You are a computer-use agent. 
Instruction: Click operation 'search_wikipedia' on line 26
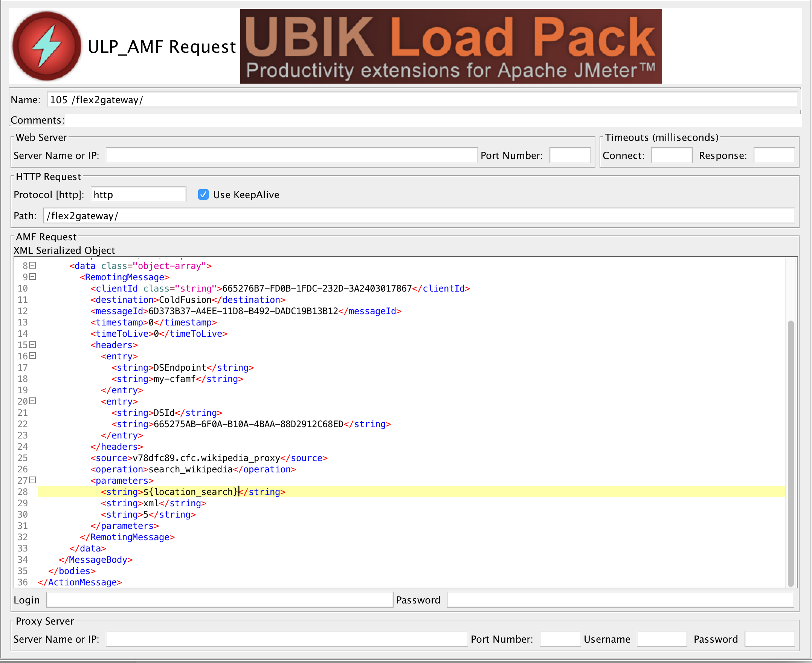coord(191,469)
